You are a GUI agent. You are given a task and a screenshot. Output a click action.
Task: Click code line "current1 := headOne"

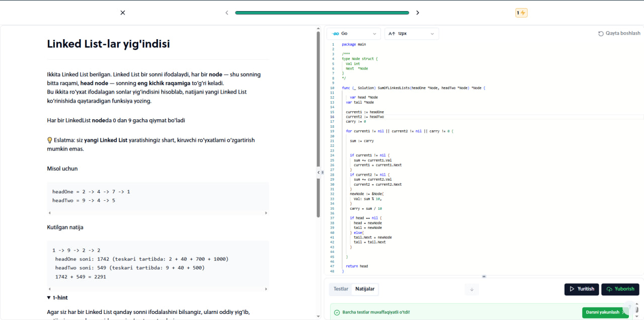[x=365, y=112]
